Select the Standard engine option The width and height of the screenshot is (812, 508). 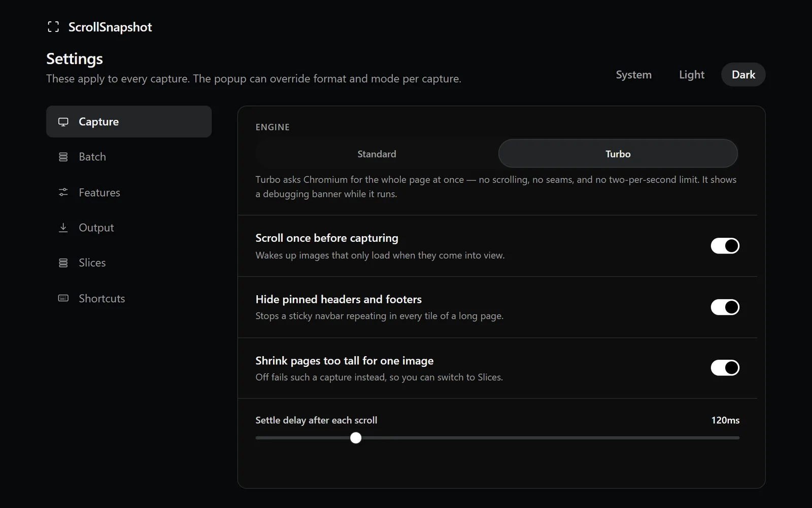377,154
